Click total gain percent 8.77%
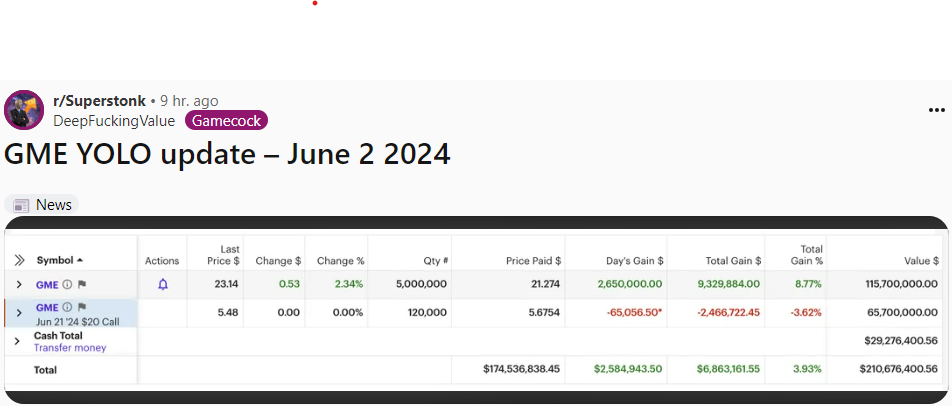 [808, 284]
